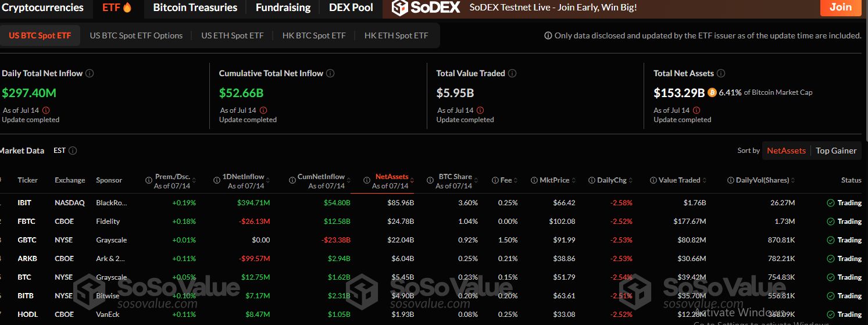This screenshot has height=325, width=868.
Task: Click info icon beside Total Net Assets
Action: (721, 73)
